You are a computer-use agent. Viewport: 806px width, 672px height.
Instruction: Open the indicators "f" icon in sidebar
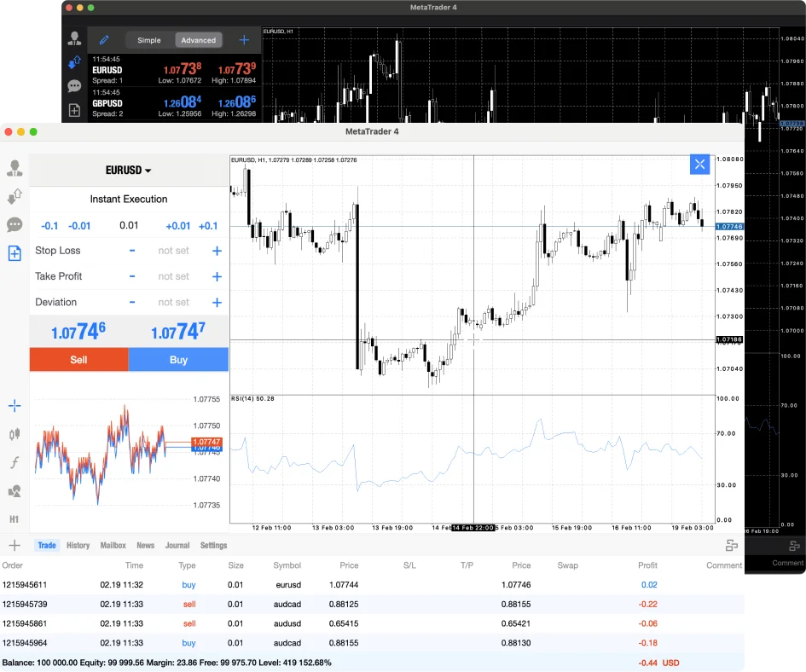point(14,463)
